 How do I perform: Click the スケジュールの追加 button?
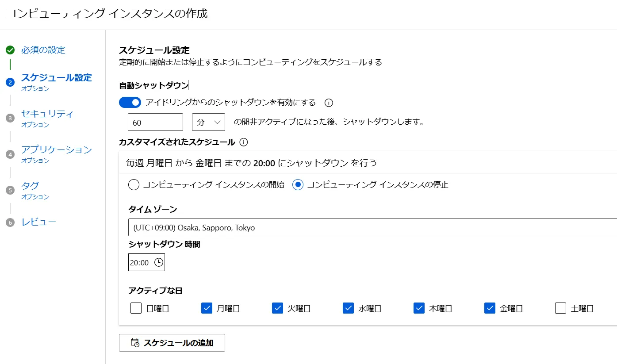(172, 343)
